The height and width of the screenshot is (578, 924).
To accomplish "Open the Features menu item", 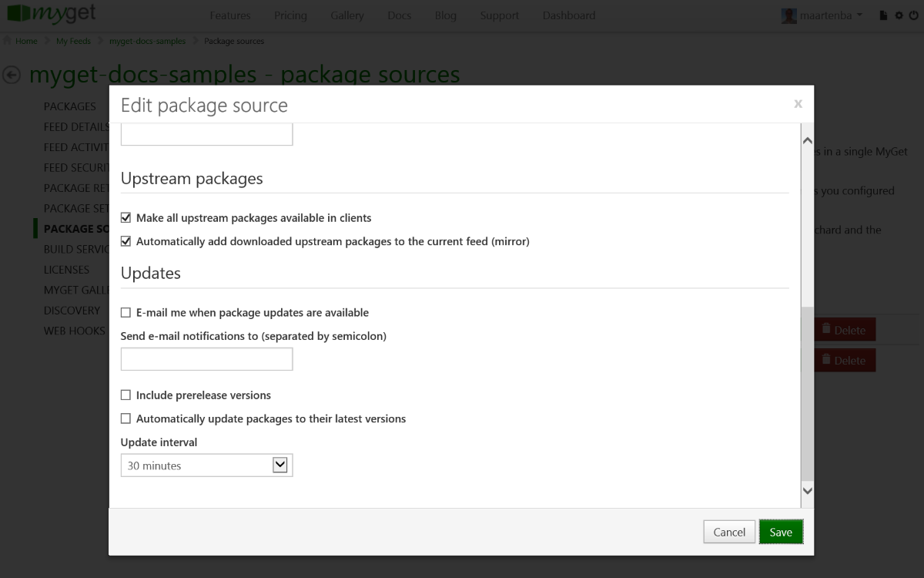I will pos(230,15).
